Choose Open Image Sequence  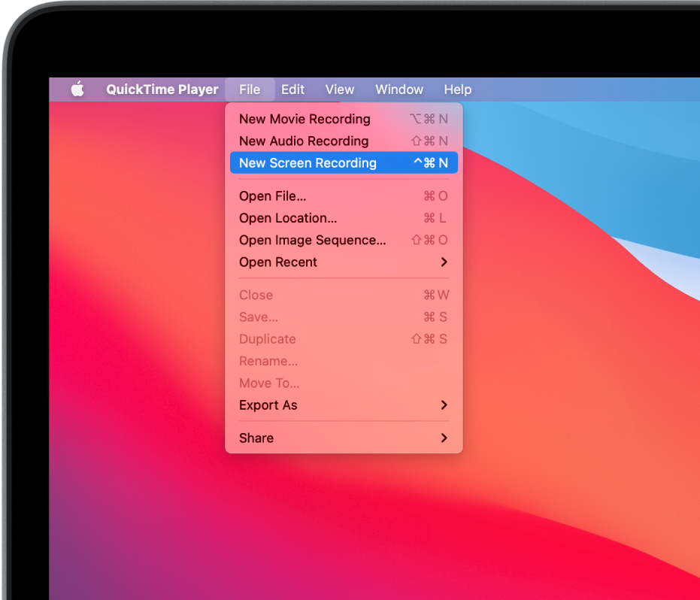313,240
